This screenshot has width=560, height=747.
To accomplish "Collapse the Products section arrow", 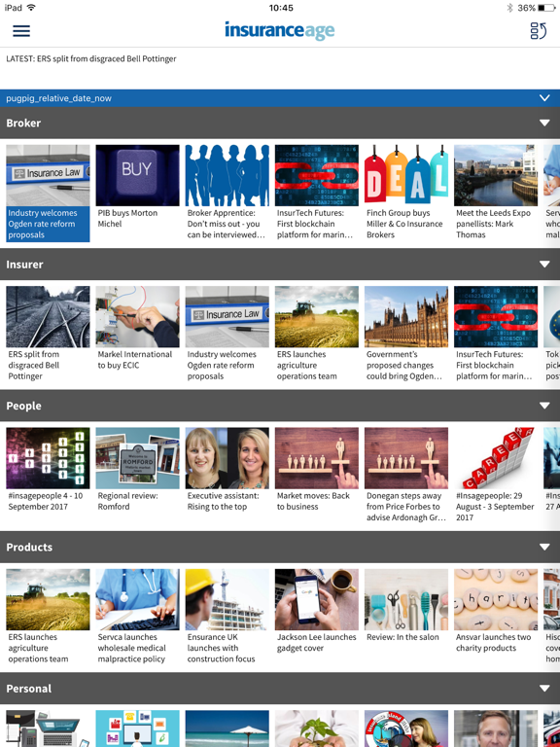I will pos(544,547).
